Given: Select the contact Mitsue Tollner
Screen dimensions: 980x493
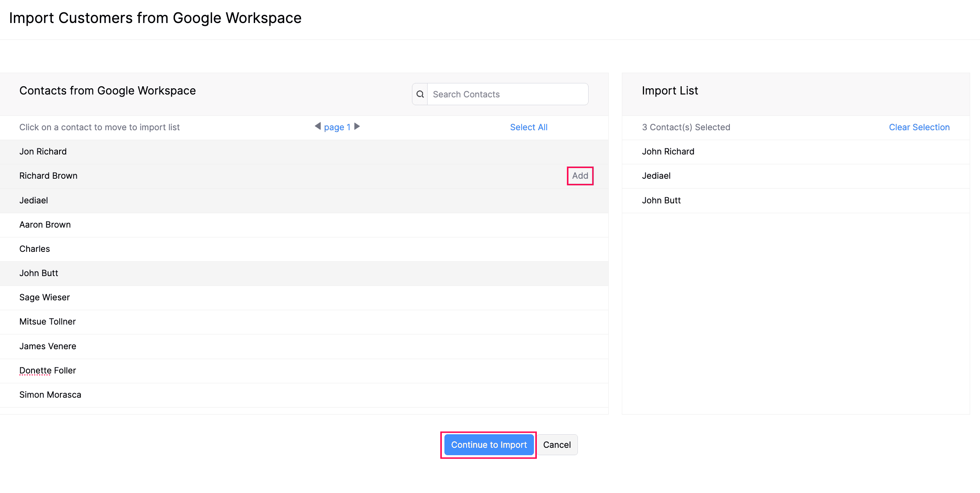Looking at the screenshot, I should 47,321.
